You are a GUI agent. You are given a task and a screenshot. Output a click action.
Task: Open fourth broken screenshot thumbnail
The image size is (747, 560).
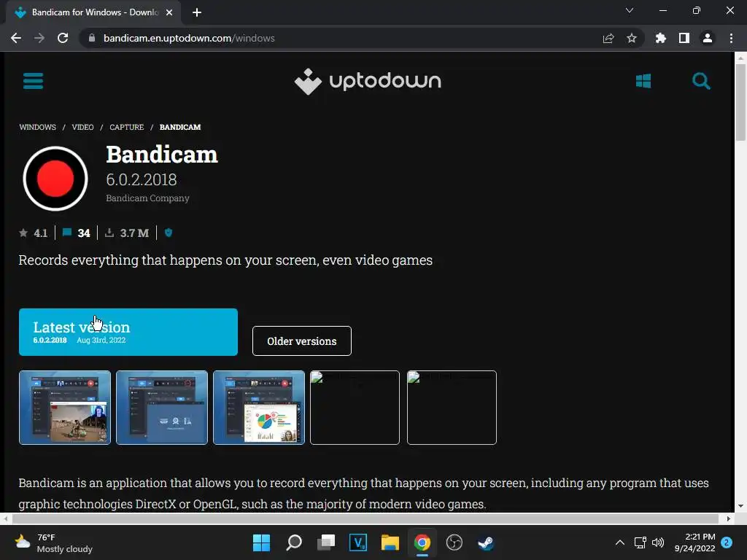pyautogui.click(x=355, y=408)
